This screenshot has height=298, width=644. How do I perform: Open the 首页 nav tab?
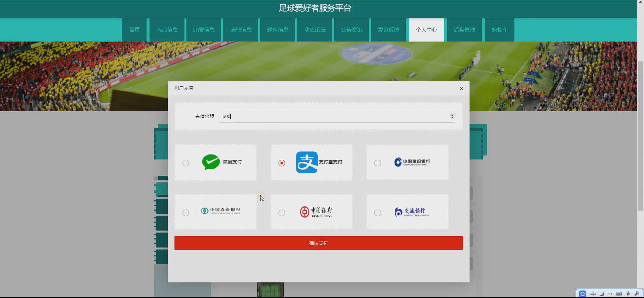pos(134,30)
